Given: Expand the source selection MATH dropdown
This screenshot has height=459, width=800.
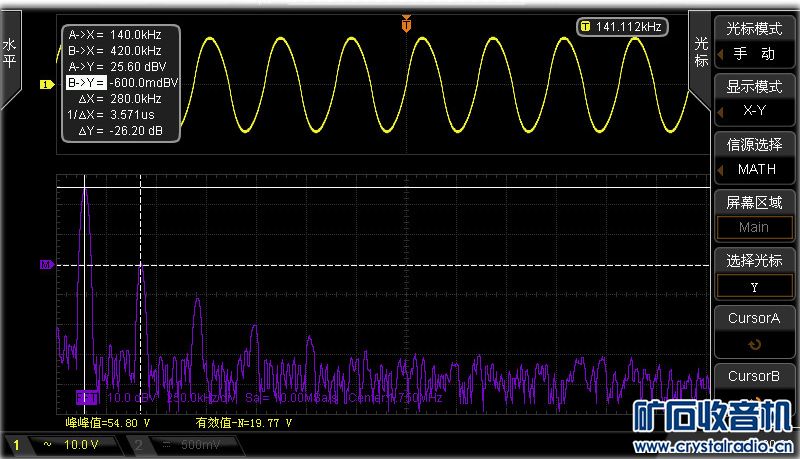Looking at the screenshot, I should pos(754,157).
